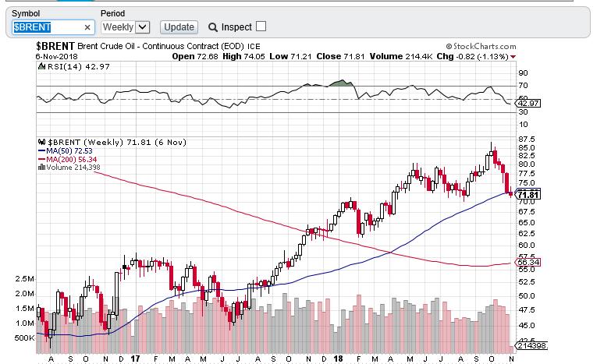The image size is (611, 364).
Task: Click the RSI(14) indicator icon
Action: click(41, 66)
